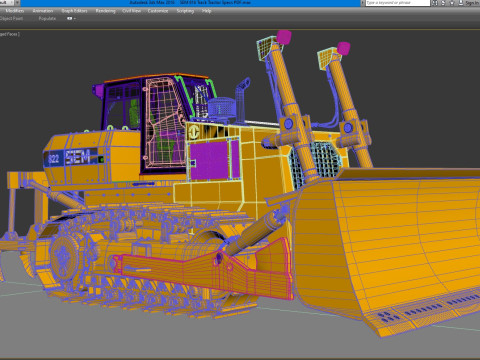Open the Civil View menu
This screenshot has height=360, width=480.
click(x=131, y=11)
